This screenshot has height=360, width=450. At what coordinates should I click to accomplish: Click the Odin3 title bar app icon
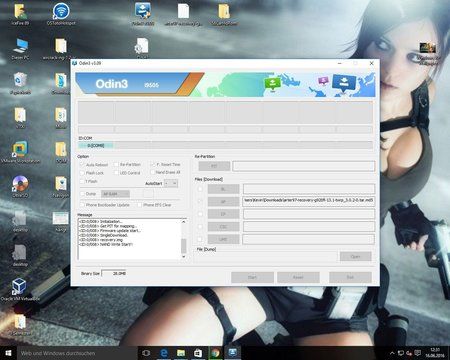pyautogui.click(x=75, y=63)
